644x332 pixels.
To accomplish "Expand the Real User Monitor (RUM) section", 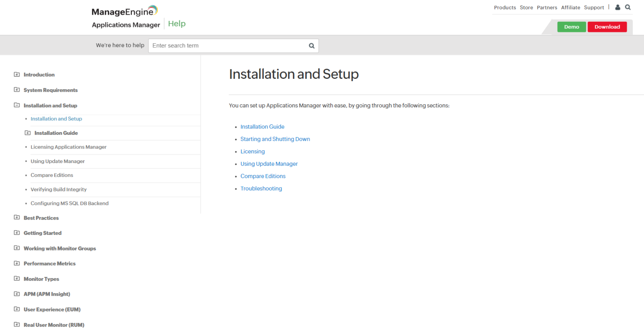I will point(17,324).
